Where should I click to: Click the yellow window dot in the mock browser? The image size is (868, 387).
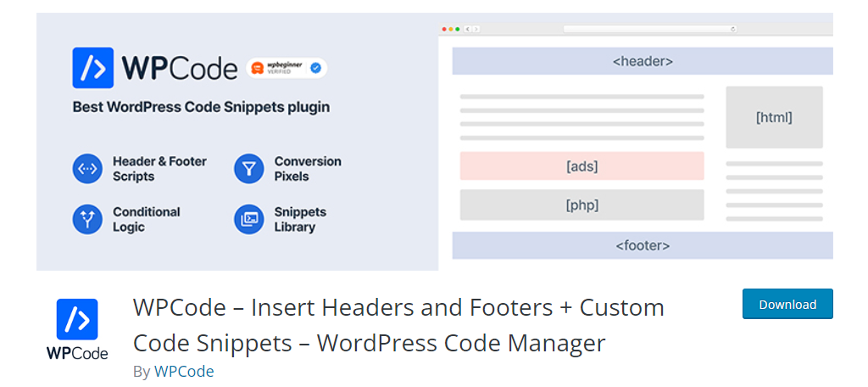point(451,29)
